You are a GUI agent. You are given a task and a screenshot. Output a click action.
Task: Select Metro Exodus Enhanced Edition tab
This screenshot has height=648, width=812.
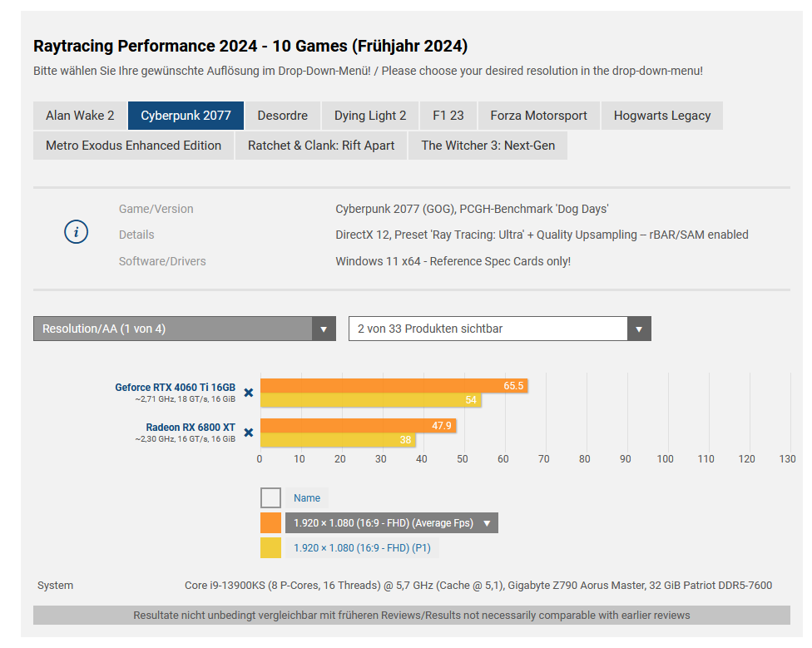tap(134, 146)
